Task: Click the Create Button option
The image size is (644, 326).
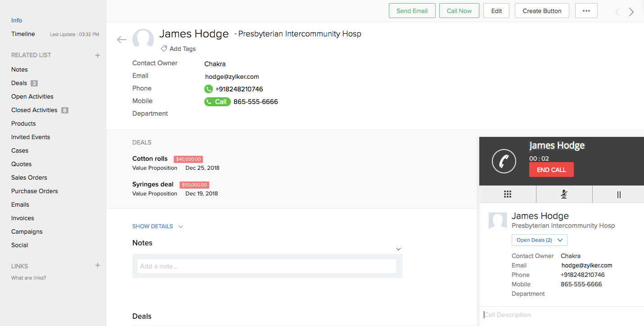Action: (542, 11)
